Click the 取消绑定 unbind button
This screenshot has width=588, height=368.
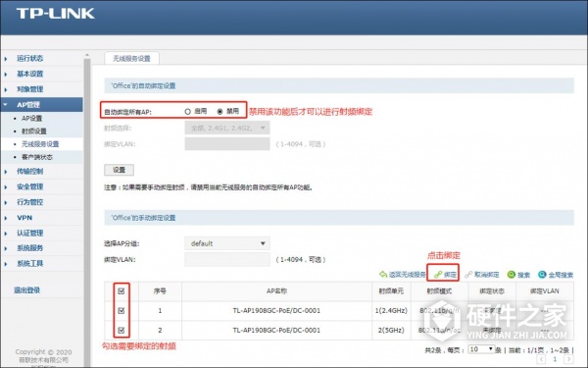pyautogui.click(x=482, y=275)
